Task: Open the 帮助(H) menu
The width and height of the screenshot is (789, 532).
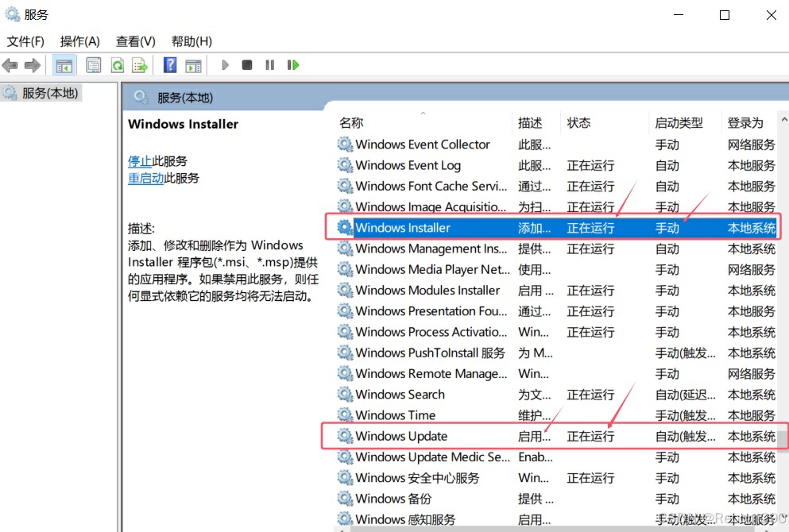Action: pos(191,41)
